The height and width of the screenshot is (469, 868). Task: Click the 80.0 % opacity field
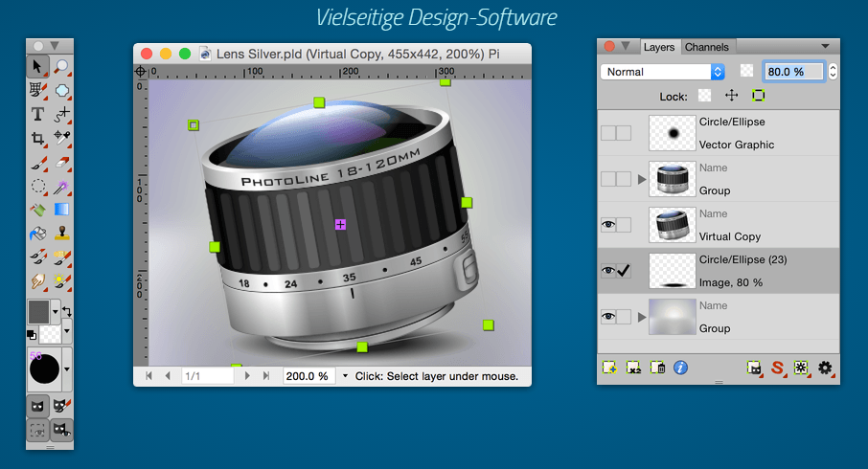(x=794, y=72)
